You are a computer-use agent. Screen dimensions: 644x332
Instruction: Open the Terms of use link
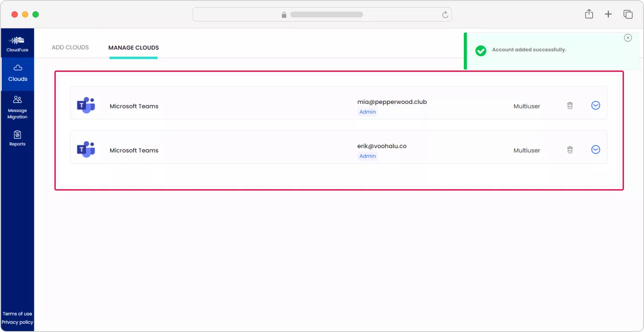[17, 314]
